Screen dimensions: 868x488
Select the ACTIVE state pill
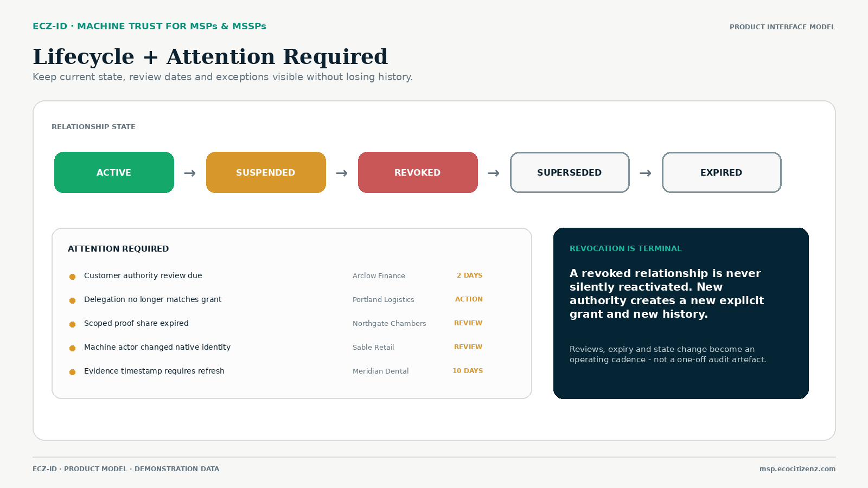click(114, 172)
